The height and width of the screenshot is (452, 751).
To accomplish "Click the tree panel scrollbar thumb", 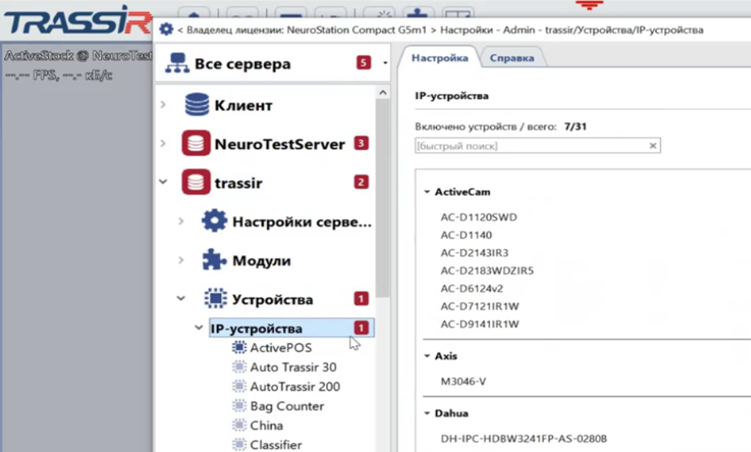I will tap(383, 199).
